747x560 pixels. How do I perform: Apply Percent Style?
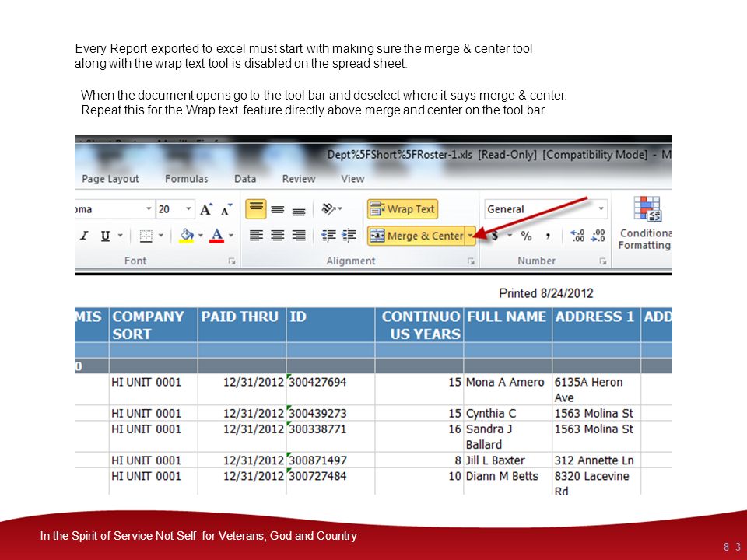tap(527, 235)
